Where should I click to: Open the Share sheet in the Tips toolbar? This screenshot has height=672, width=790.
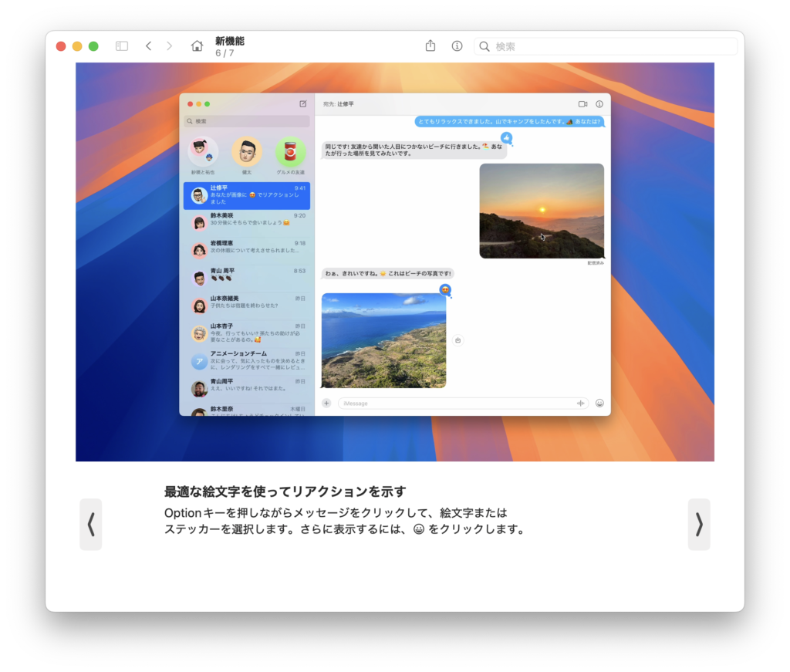pos(430,46)
